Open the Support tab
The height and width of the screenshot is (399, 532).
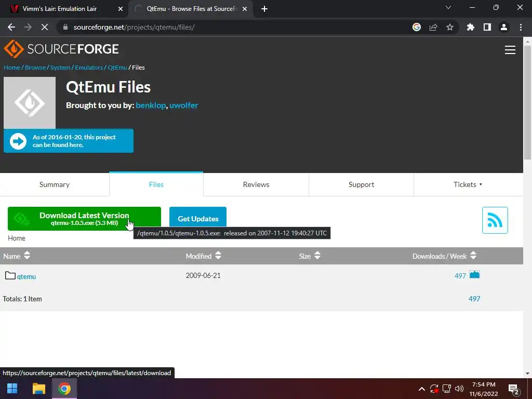[361, 184]
